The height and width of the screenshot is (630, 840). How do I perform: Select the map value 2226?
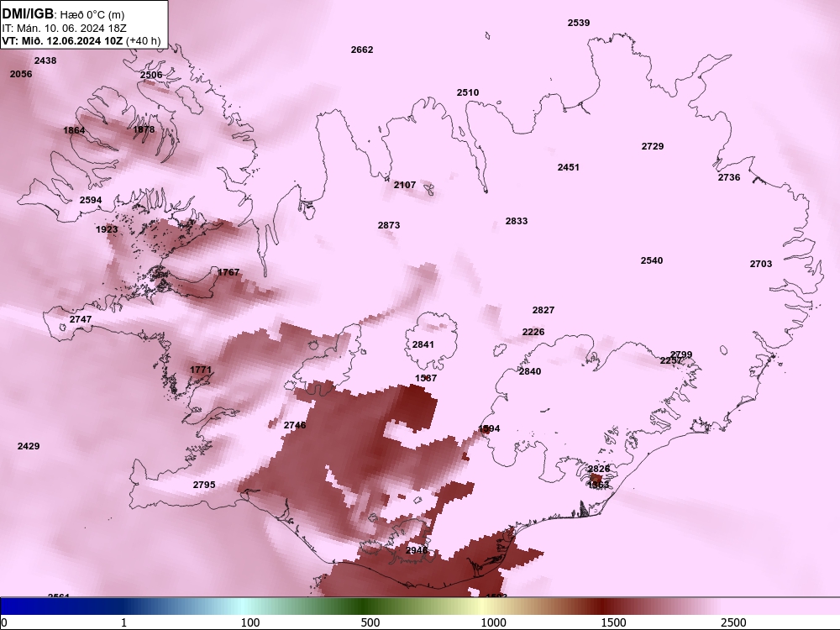coord(533,332)
